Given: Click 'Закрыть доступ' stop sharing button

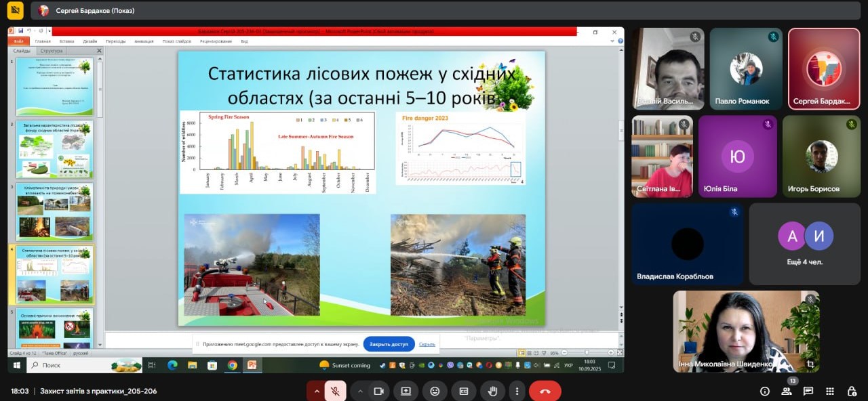Looking at the screenshot, I should (389, 344).
